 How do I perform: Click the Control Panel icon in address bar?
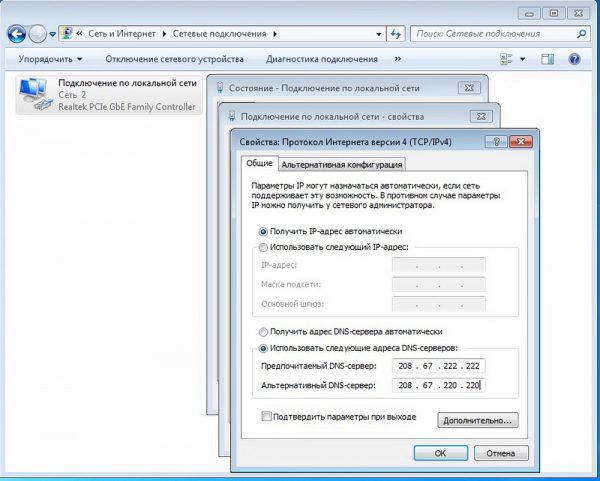point(67,33)
